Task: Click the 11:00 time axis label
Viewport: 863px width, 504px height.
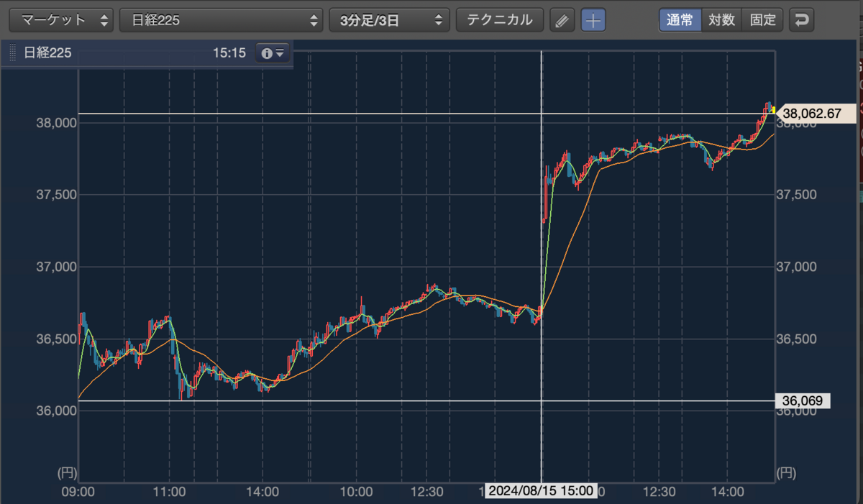Action: pyautogui.click(x=170, y=492)
